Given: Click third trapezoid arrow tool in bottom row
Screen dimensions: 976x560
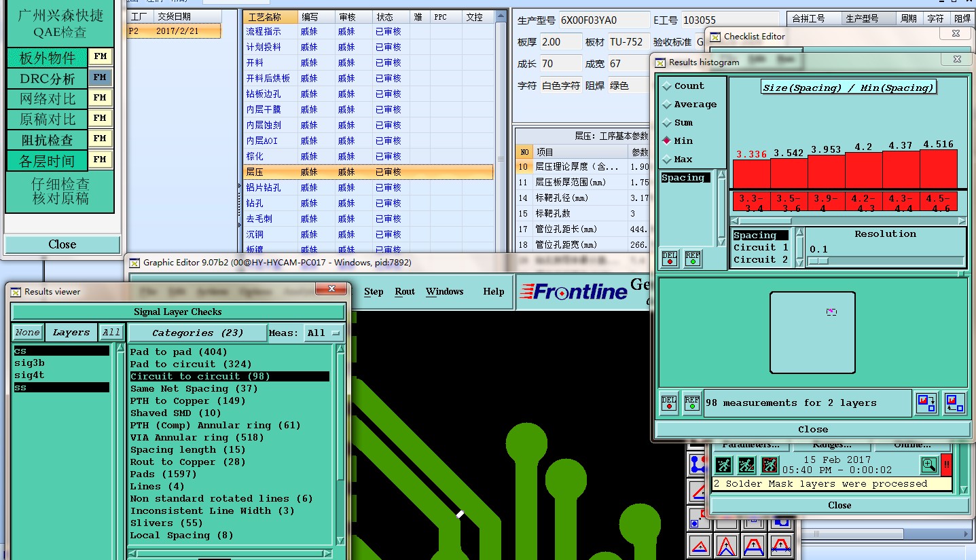Looking at the screenshot, I should [x=755, y=546].
